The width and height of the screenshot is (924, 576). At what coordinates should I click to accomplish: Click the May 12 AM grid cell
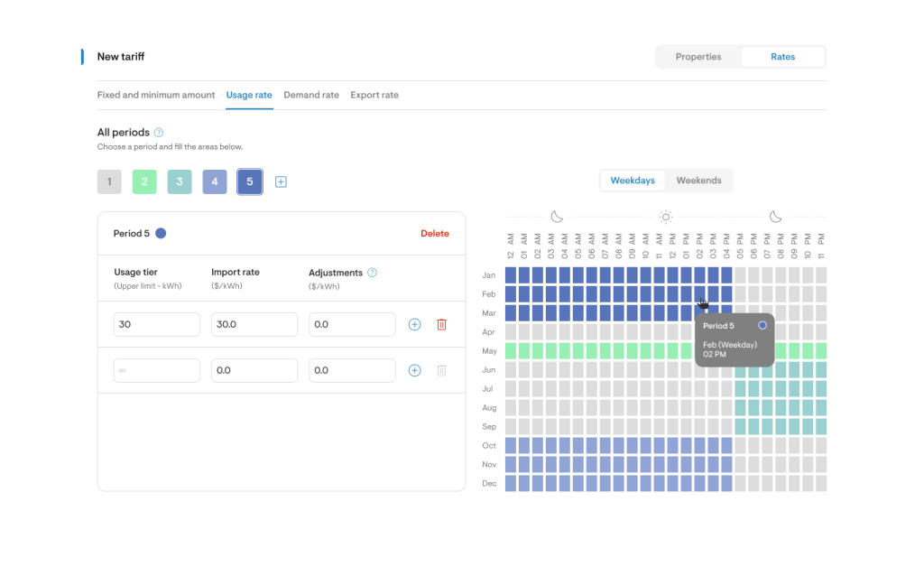[x=511, y=351]
